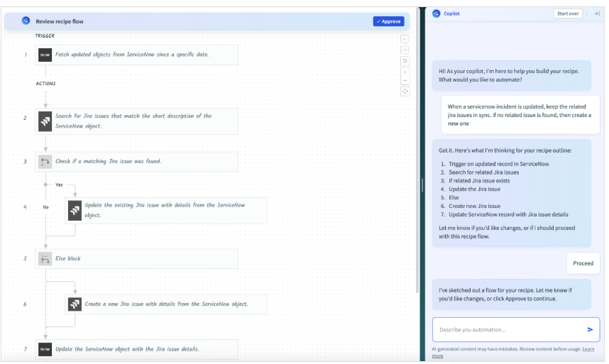Click the undo arrow on the canvas toolbar
The image size is (609, 364).
tap(405, 39)
